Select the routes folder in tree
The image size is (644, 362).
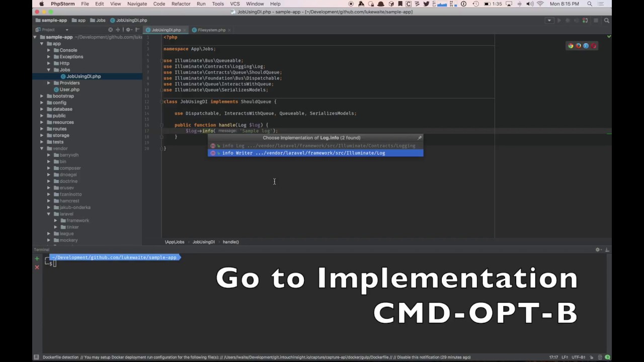pyautogui.click(x=59, y=129)
